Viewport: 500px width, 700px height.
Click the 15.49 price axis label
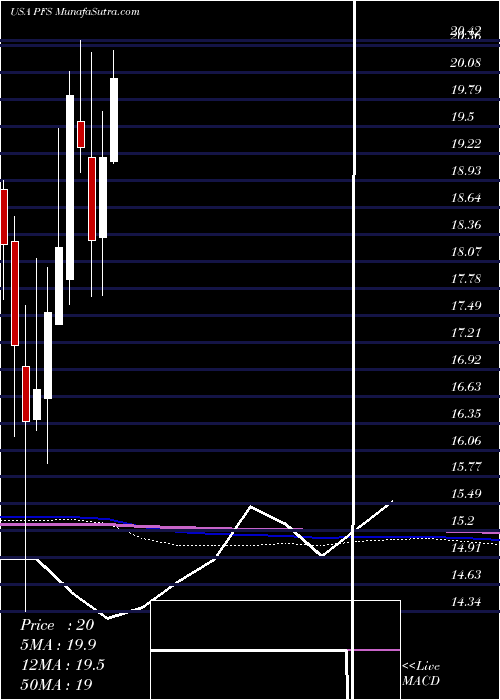tap(466, 494)
